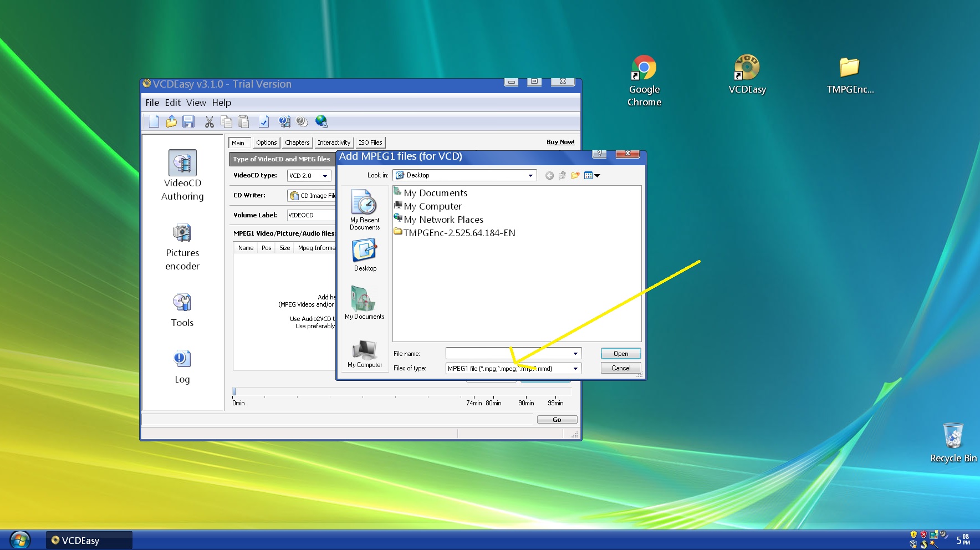
Task: Select My Documents in the file list
Action: click(430, 193)
